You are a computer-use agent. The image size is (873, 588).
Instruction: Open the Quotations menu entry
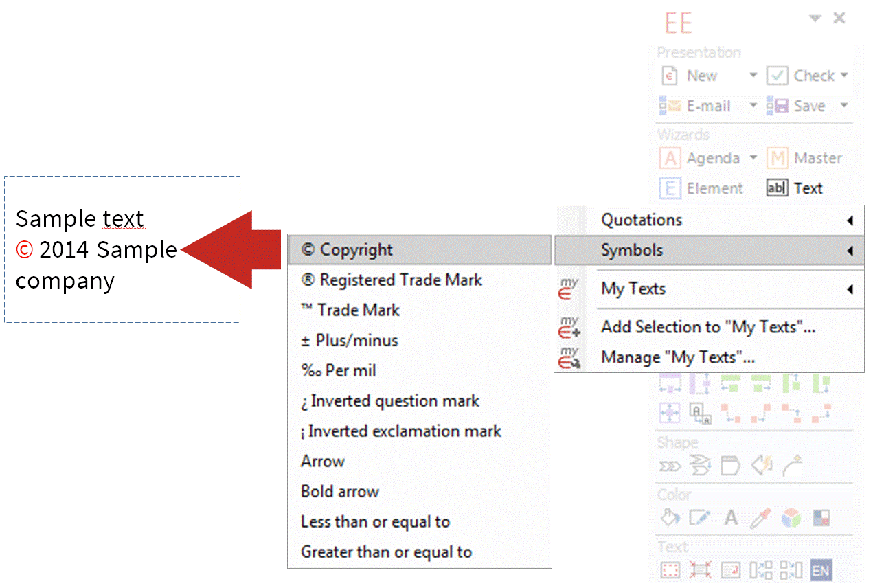click(709, 220)
